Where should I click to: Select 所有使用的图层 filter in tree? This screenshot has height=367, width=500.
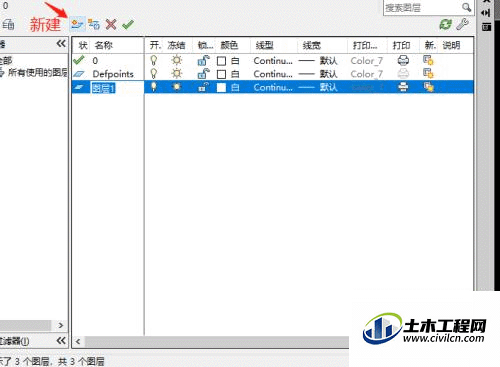(x=37, y=72)
